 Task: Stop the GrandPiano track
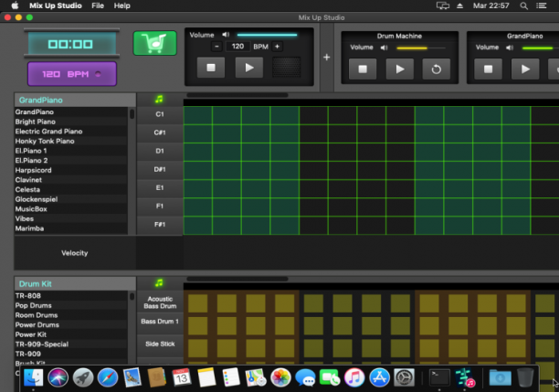[x=488, y=69]
